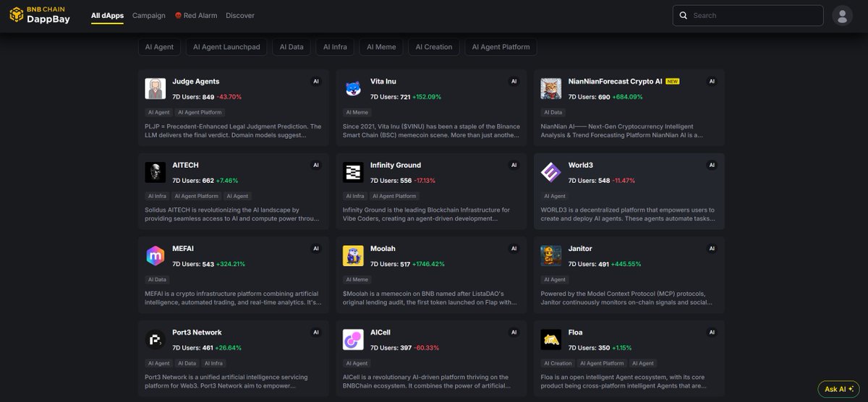The image size is (868, 402).
Task: Click the AI Agent tag on AICell card
Action: coord(357,364)
